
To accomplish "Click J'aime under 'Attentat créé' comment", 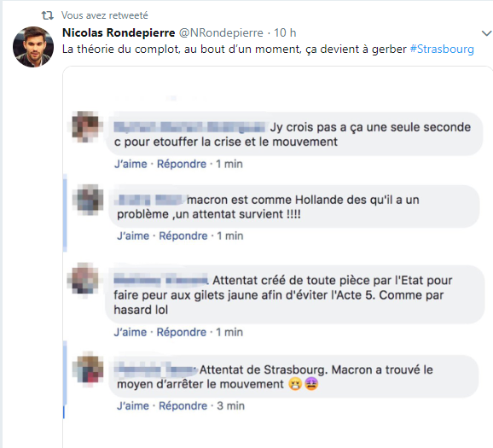I will pos(130,332).
